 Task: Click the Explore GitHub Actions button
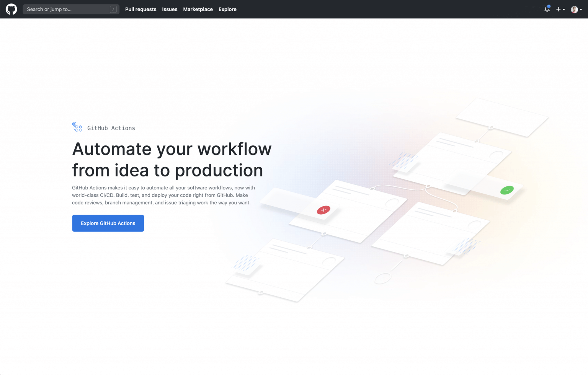pyautogui.click(x=108, y=223)
